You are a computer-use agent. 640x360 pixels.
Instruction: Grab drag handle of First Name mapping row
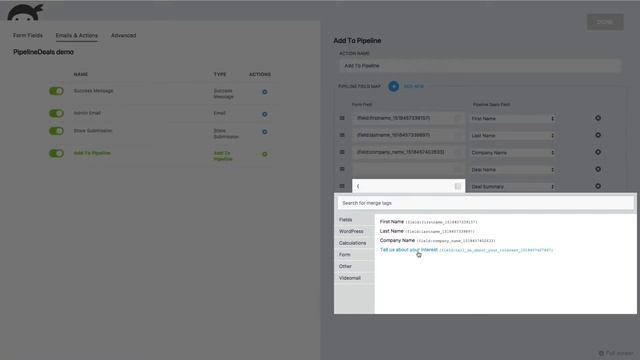(342, 118)
